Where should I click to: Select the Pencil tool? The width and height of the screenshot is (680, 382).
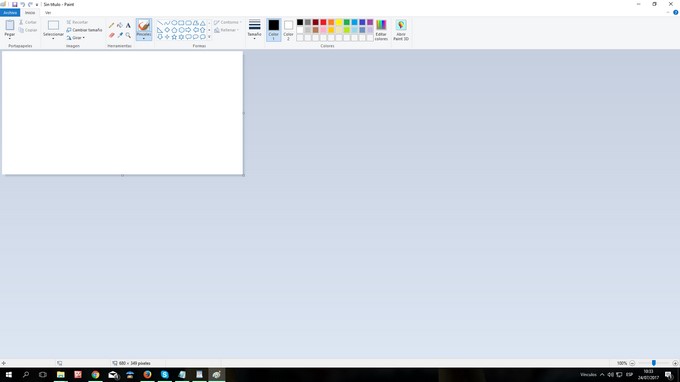(x=111, y=26)
